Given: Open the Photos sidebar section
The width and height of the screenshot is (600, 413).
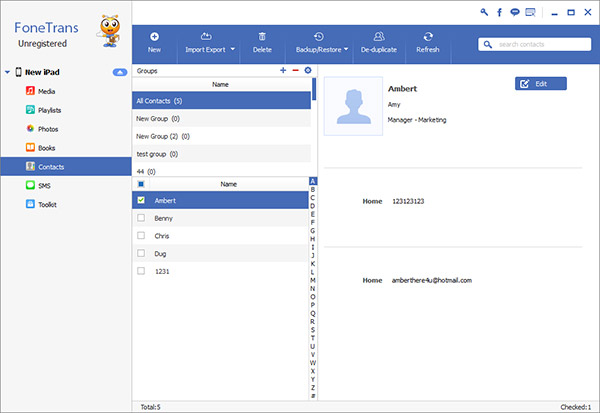Looking at the screenshot, I should [48, 129].
